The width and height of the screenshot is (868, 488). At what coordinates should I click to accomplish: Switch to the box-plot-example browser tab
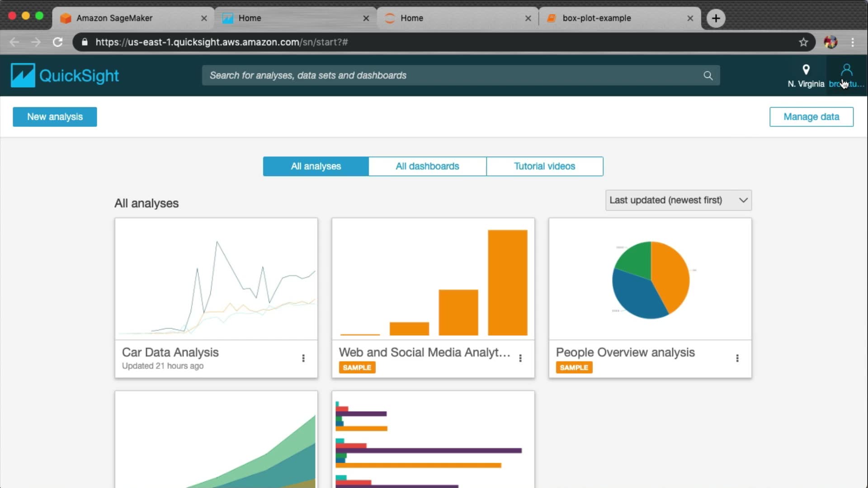pyautogui.click(x=596, y=18)
